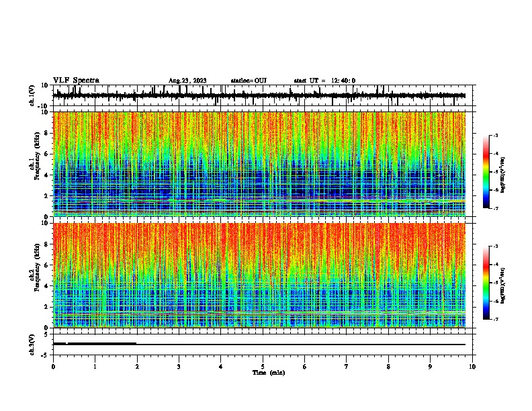The height and width of the screenshot is (411, 532).
Task: Select the "9" tick on the time axis
Action: point(430,367)
